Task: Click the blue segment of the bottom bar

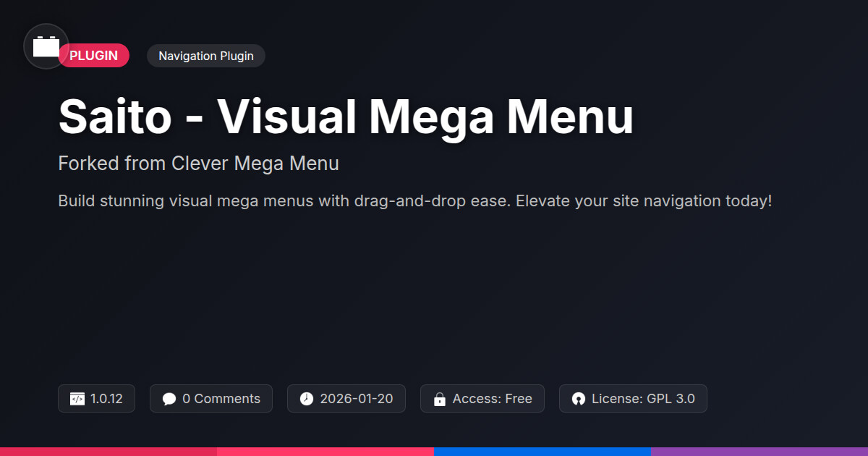Action: (542, 451)
